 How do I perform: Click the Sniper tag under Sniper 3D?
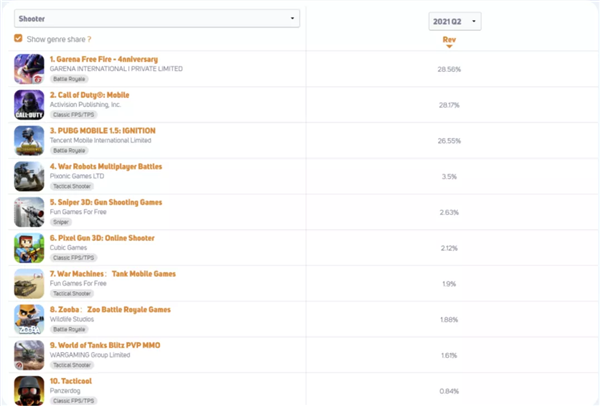tap(61, 222)
